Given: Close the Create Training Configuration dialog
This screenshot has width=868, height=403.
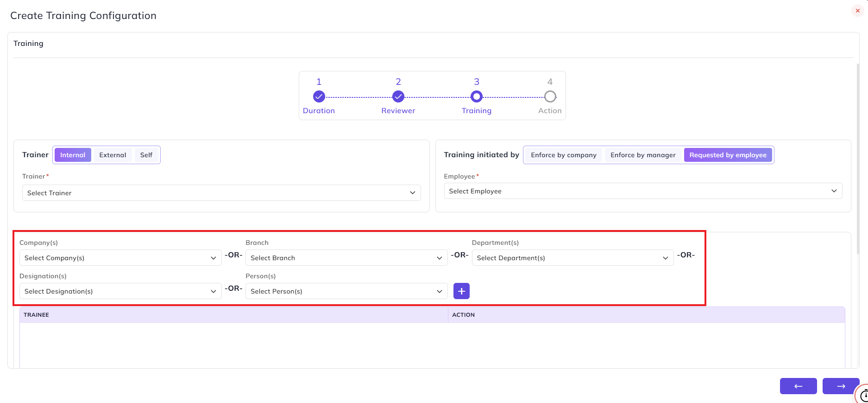Looking at the screenshot, I should 857,11.
